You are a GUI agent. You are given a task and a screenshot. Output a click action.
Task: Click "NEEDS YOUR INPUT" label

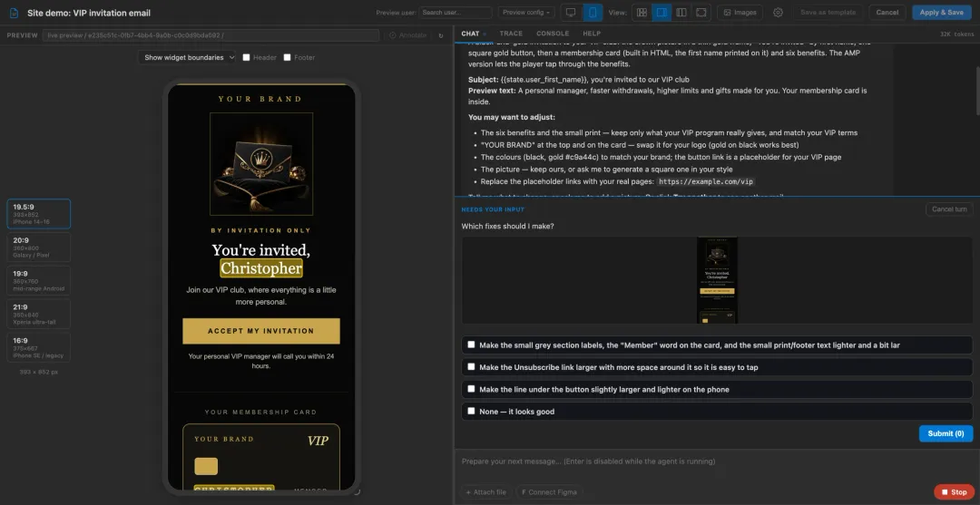[493, 209]
